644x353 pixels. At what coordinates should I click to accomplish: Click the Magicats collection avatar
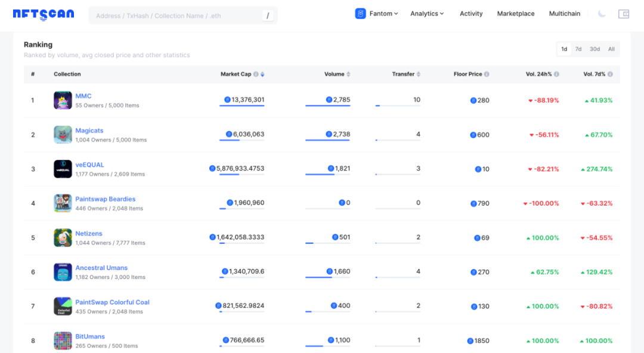click(x=63, y=135)
